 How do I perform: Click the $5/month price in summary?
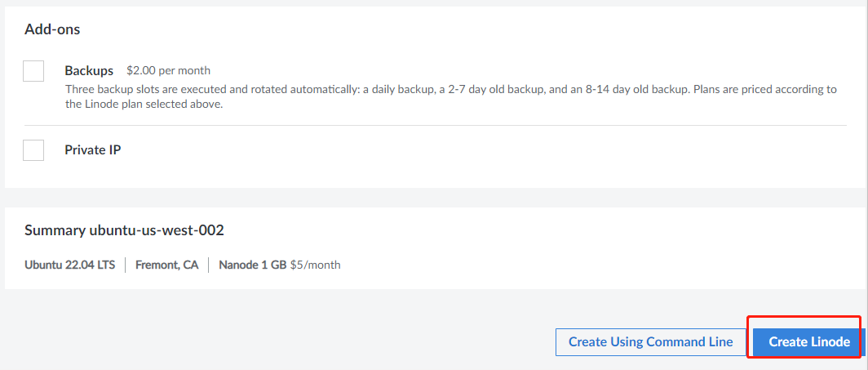(x=316, y=265)
